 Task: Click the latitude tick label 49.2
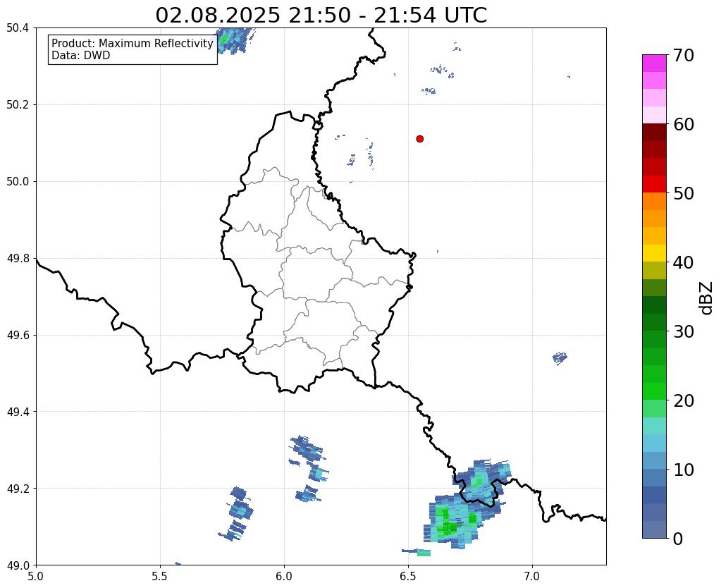point(18,489)
